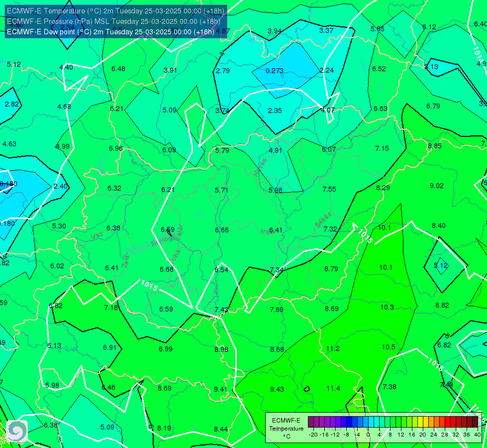Click the 5.85 temperature value
The width and height of the screenshot is (487, 448).
pyautogui.click(x=378, y=29)
